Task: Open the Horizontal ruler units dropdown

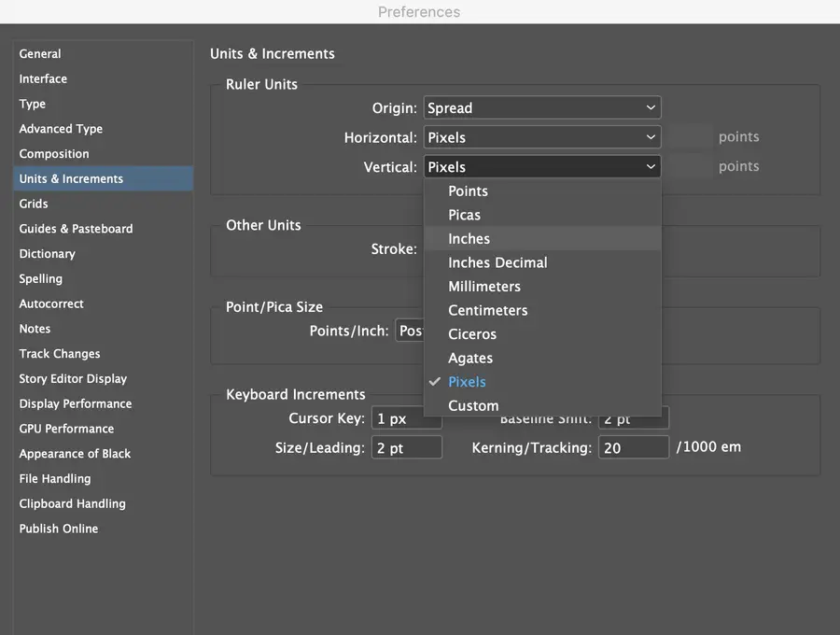Action: pyautogui.click(x=541, y=137)
